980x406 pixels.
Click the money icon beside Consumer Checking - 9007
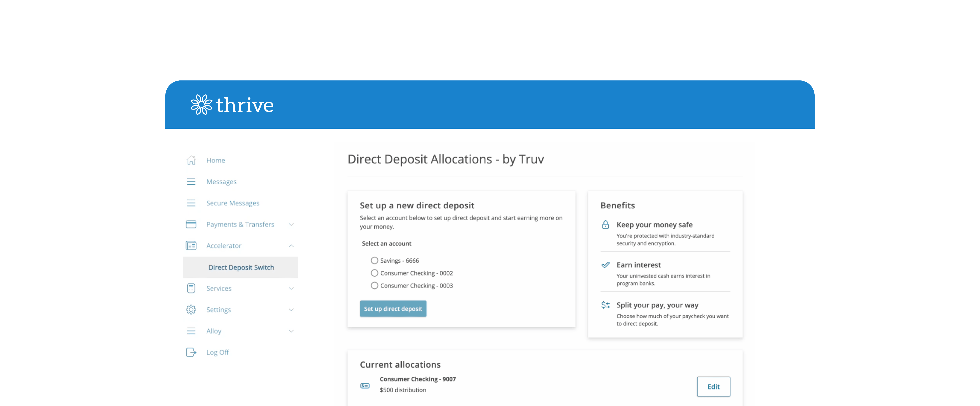365,386
